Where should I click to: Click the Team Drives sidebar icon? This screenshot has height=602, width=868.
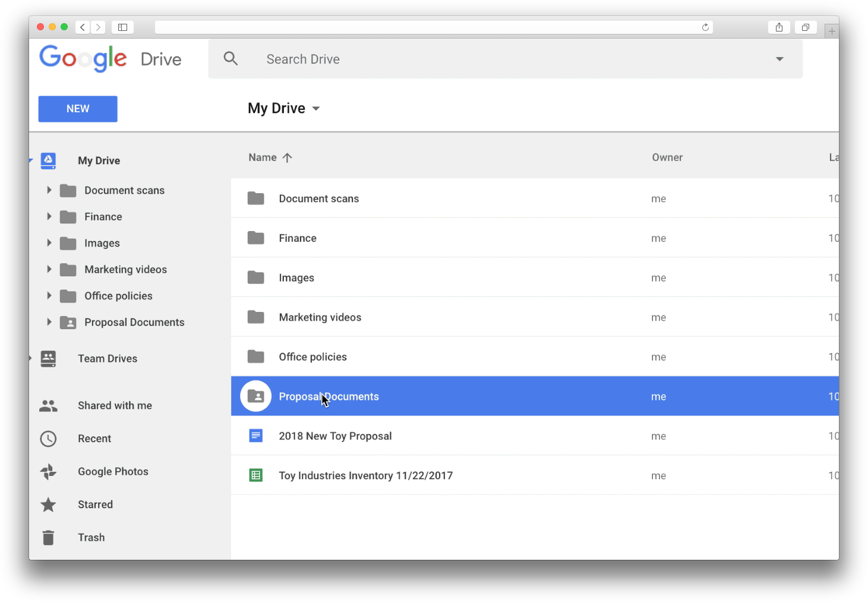click(48, 358)
